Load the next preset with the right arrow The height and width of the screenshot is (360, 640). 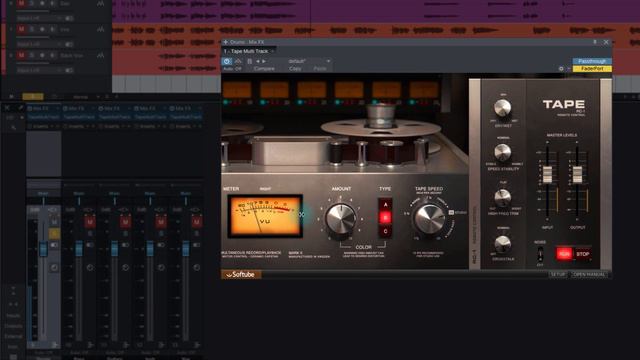coord(264,61)
